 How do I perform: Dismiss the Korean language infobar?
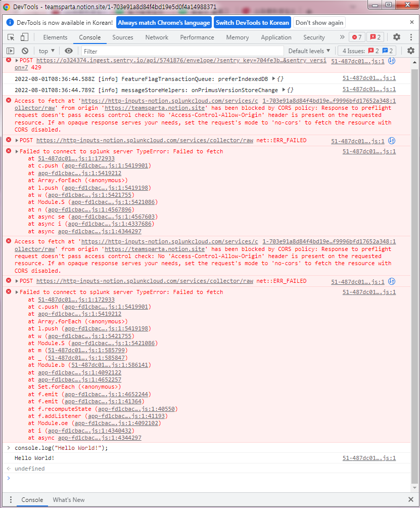tap(411, 22)
